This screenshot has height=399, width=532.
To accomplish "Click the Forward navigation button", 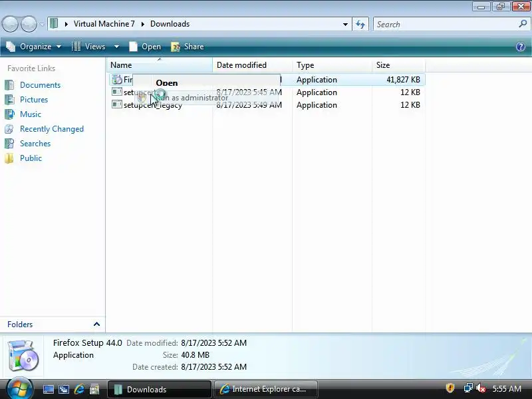I will click(29, 25).
